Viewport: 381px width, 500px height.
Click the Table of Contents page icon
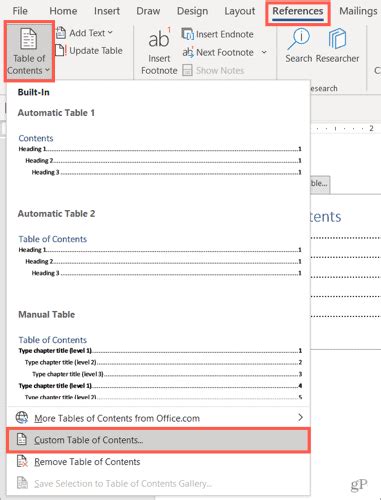[x=29, y=39]
